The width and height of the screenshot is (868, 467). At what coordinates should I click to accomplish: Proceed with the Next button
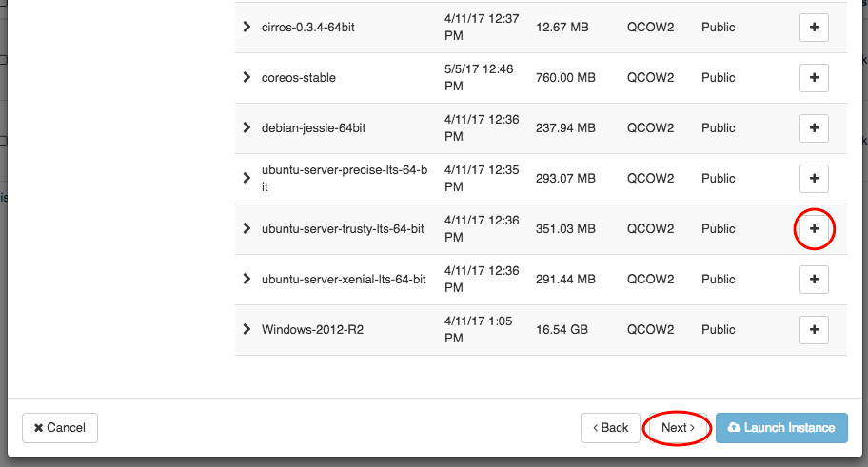pyautogui.click(x=679, y=428)
